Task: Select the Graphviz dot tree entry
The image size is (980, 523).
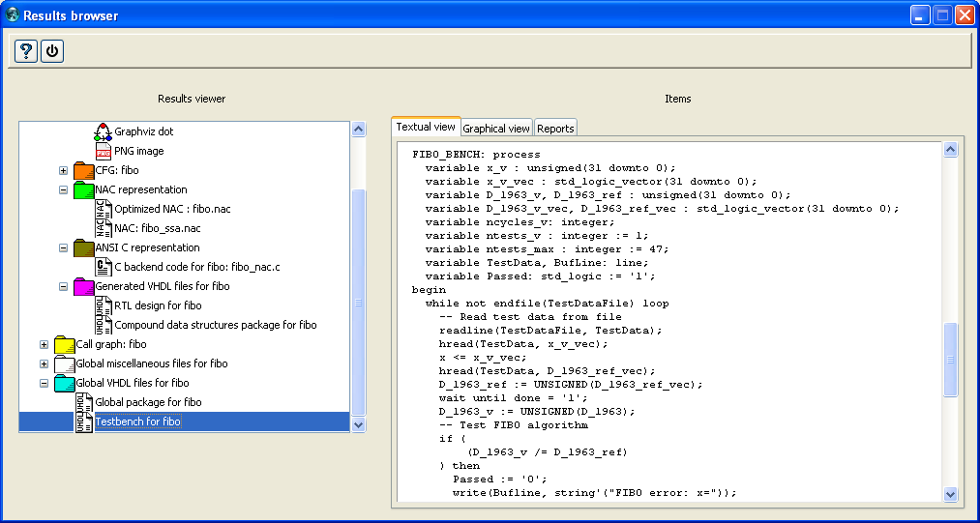Action: [144, 131]
